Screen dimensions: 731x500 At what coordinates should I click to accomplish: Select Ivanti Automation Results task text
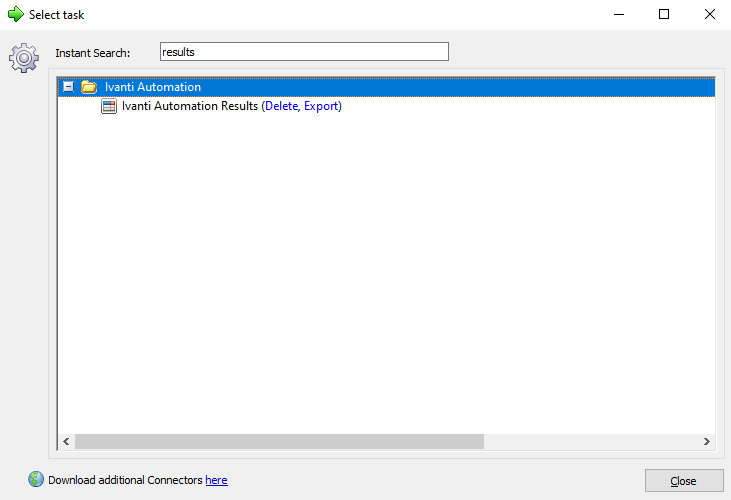pos(190,106)
